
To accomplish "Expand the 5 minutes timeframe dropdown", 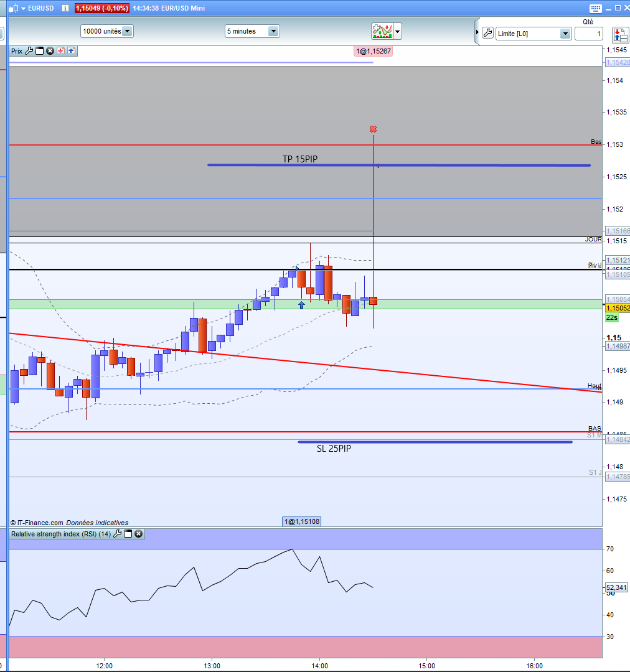I will 273,31.
